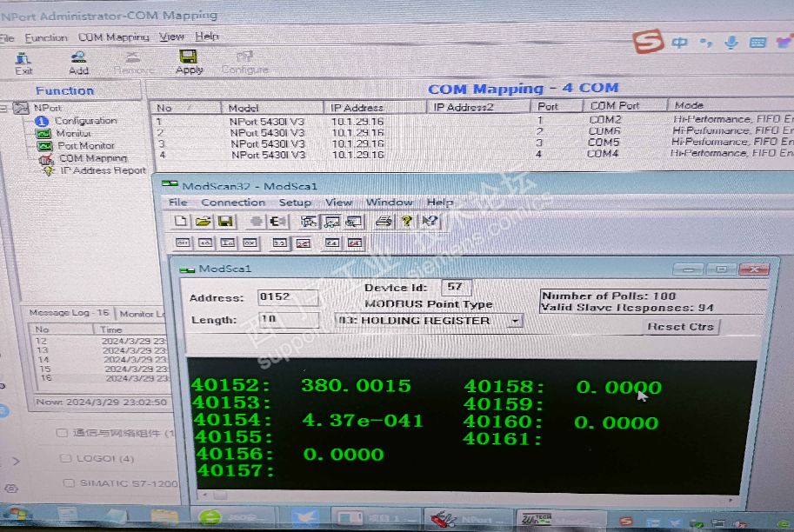
Task: Sort by the No column header
Action: pos(185,108)
